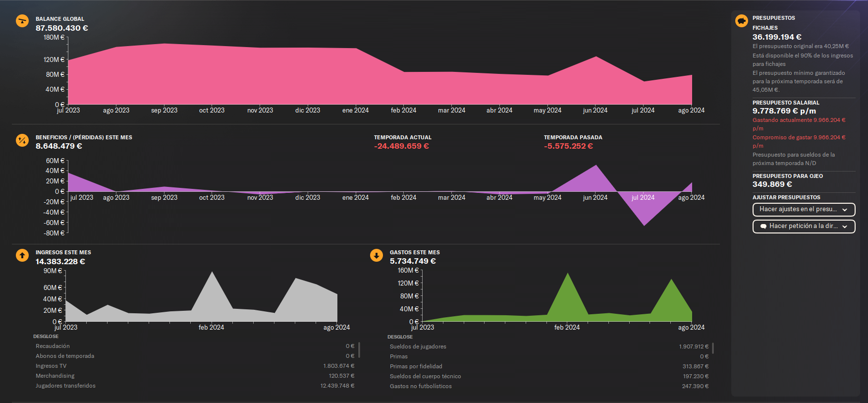Select the 'Jugadores transferidos' row
Screen dimensions: 868x403
(195, 386)
